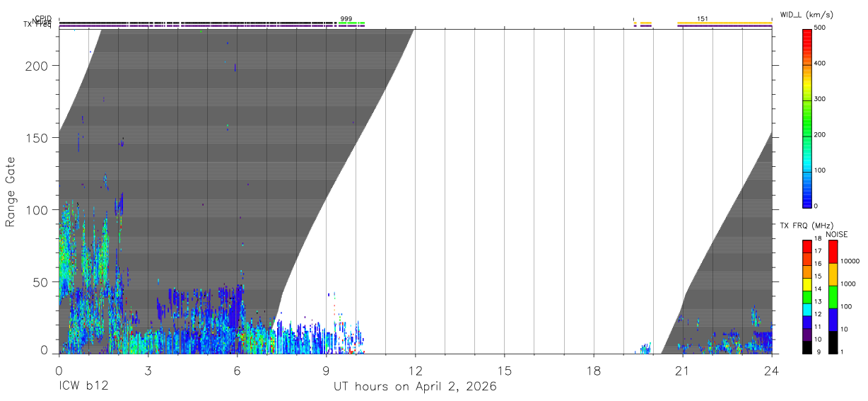Screen dimensions: 868x401
Task: Click the x-axis tick label '12'
Action: coord(416,370)
